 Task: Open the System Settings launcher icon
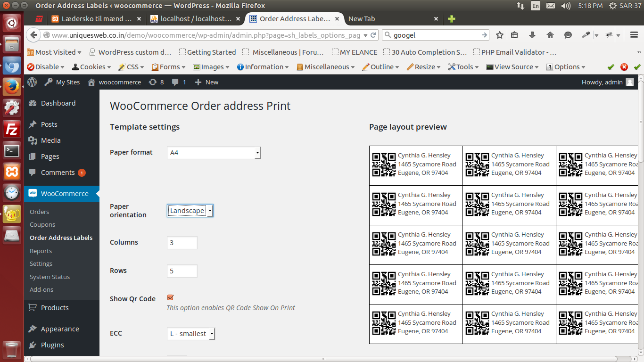[x=12, y=108]
